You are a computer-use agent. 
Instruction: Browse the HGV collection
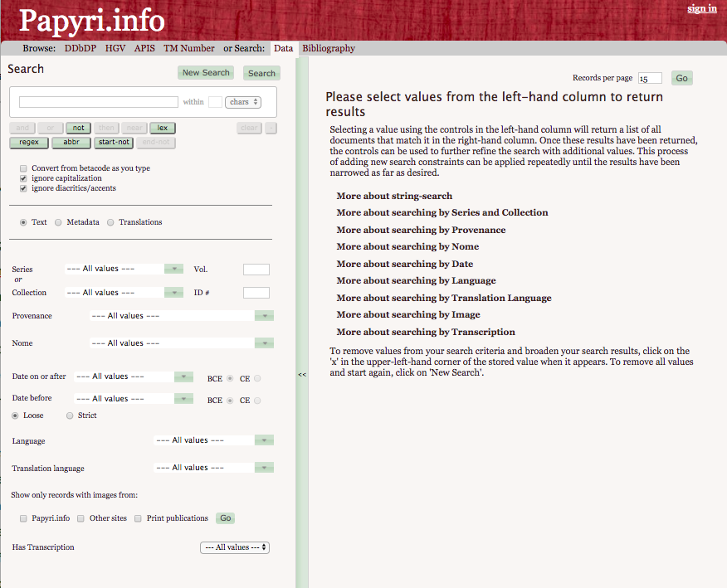click(115, 48)
